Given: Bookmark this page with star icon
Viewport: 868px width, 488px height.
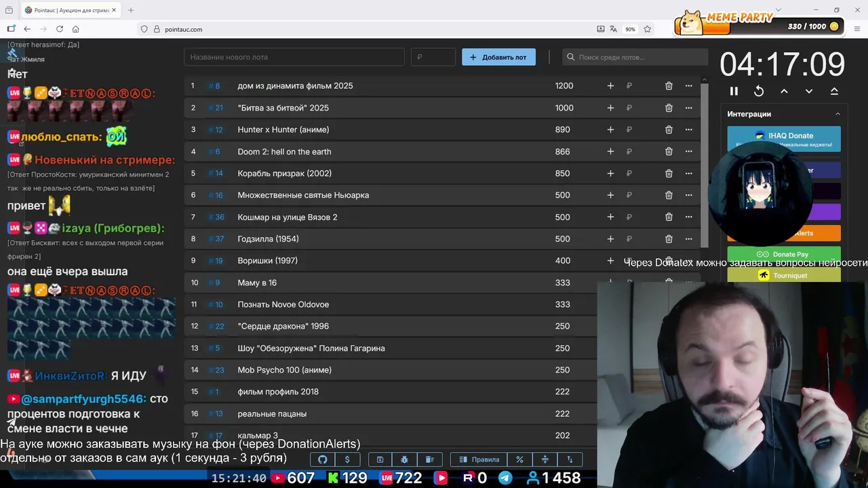Looking at the screenshot, I should pyautogui.click(x=648, y=29).
